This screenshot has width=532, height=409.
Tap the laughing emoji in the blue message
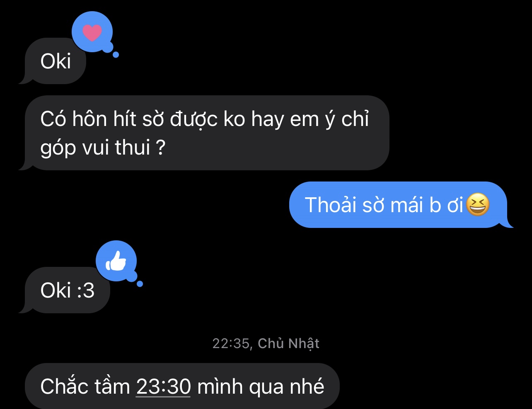[478, 205]
